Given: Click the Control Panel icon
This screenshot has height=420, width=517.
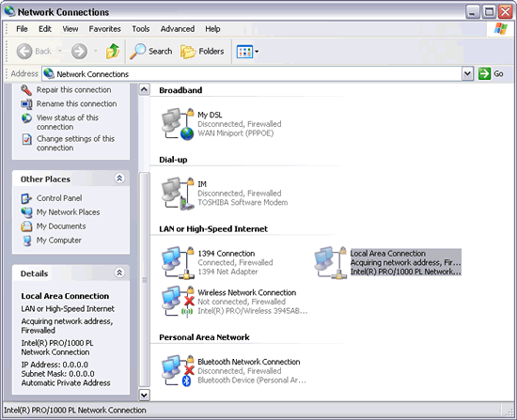Looking at the screenshot, I should point(26,198).
